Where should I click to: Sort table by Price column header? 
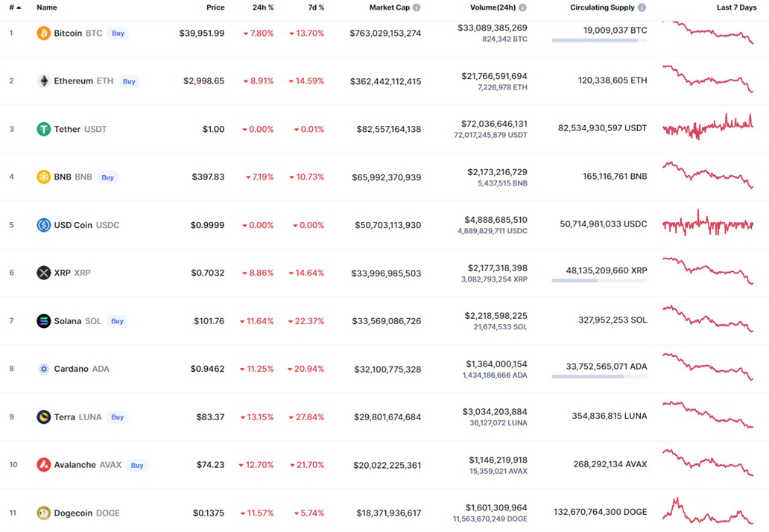tap(215, 7)
